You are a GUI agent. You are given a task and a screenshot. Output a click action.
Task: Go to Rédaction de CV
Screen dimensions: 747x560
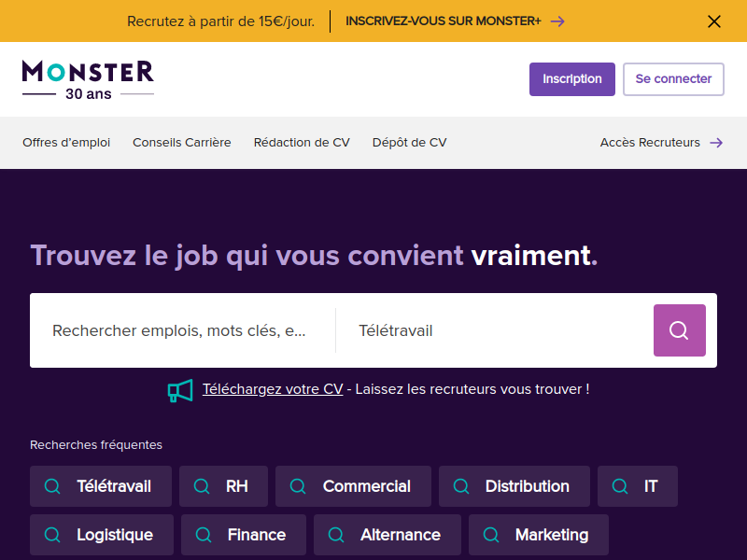tap(302, 143)
